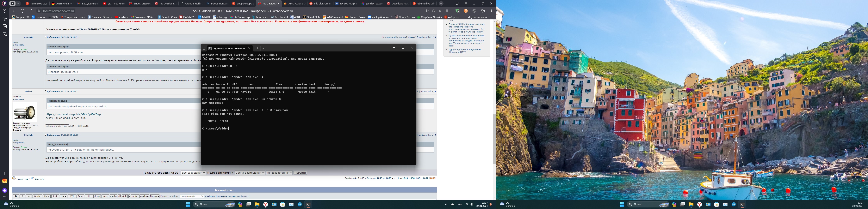
Task: Open the cloud.mail.ru link in seebox's post
Action: [74, 114]
